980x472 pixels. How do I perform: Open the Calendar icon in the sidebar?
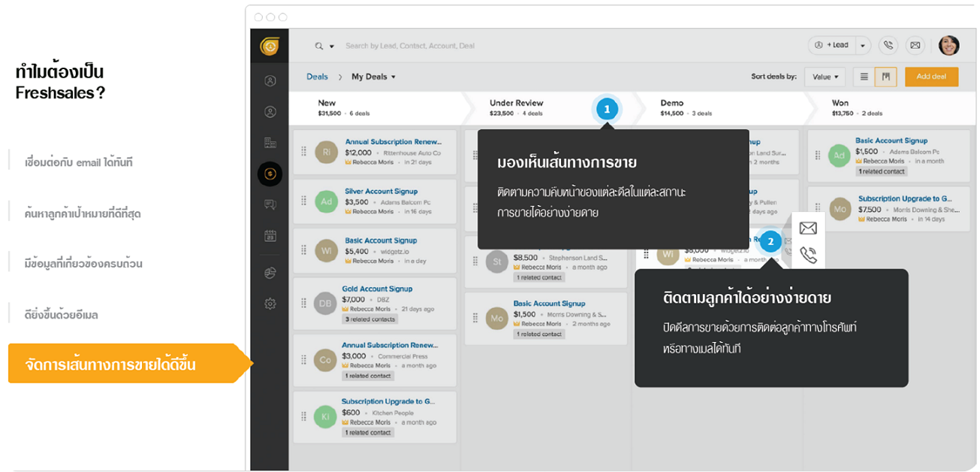pos(270,236)
